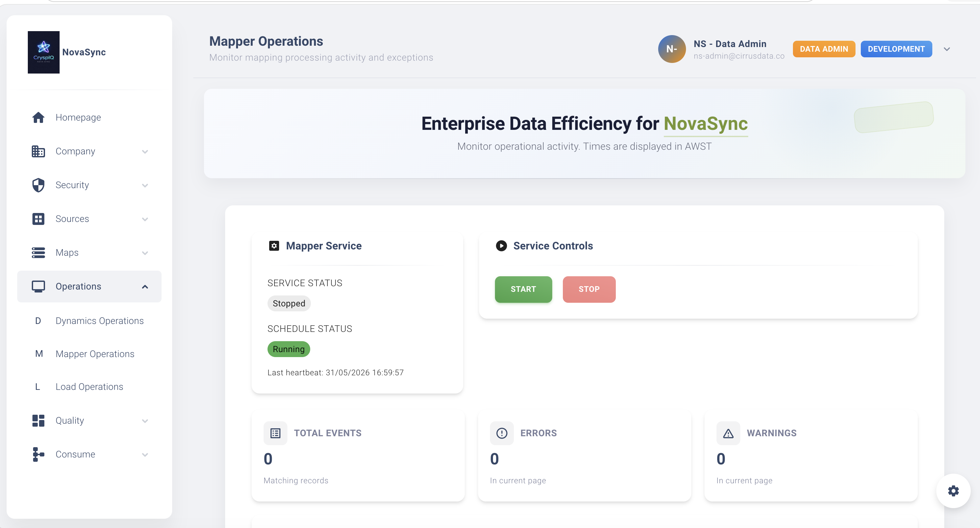Image resolution: width=980 pixels, height=528 pixels.
Task: Click the M letter icon for Mapper Operations
Action: tap(39, 354)
